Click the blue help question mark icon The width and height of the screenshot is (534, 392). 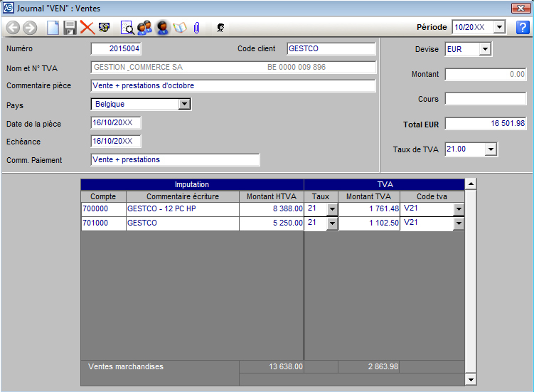523,28
